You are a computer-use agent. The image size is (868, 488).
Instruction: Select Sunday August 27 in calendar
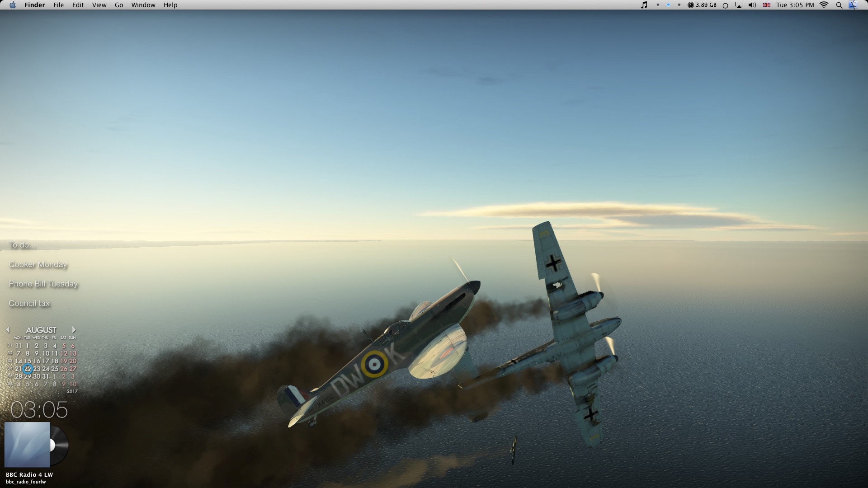click(x=73, y=369)
